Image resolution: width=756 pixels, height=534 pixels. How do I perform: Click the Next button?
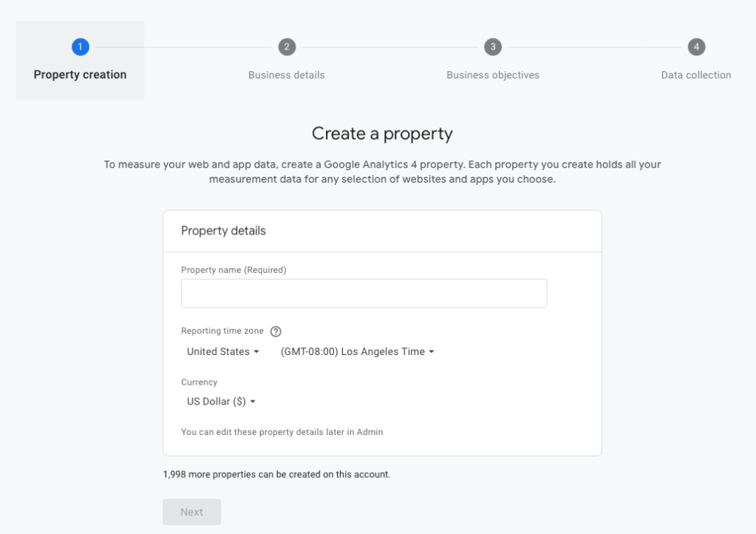(x=191, y=511)
